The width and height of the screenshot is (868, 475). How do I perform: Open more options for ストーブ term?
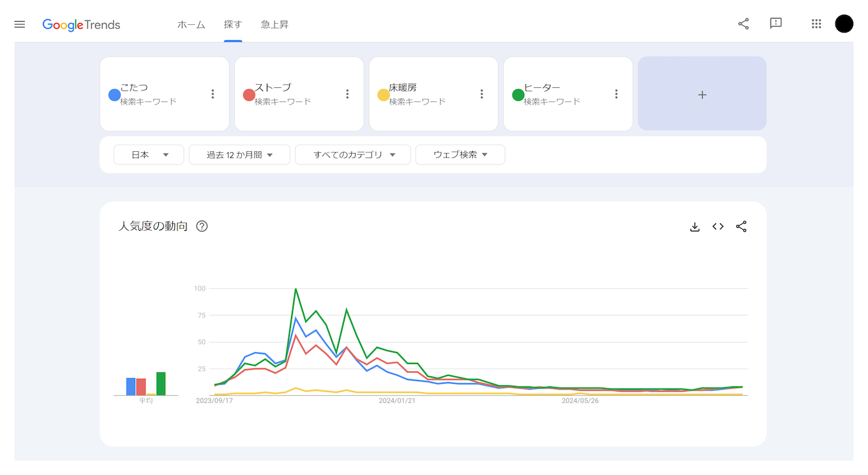click(348, 94)
